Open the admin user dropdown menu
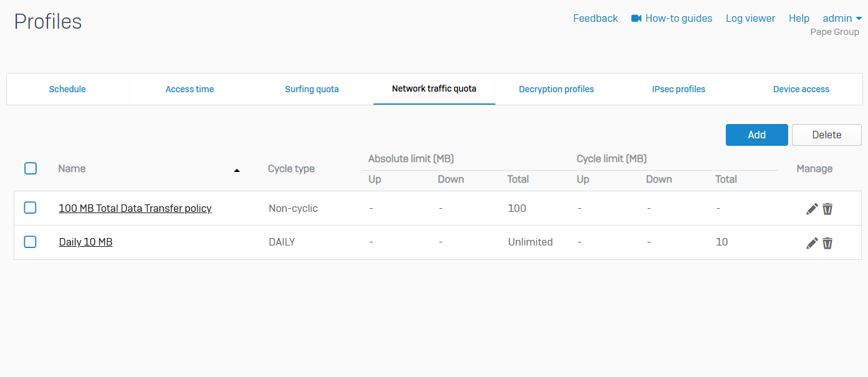The height and width of the screenshot is (377, 868). 842,19
